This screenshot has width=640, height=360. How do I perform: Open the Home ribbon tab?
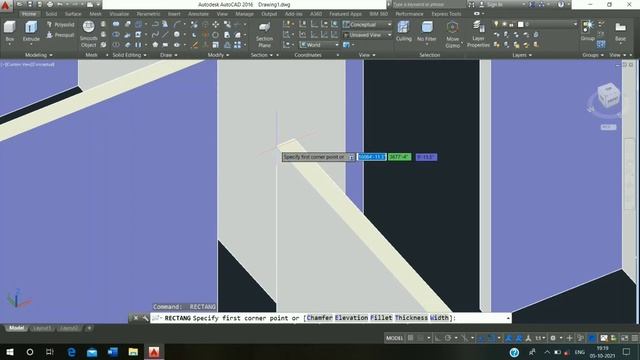29,14
